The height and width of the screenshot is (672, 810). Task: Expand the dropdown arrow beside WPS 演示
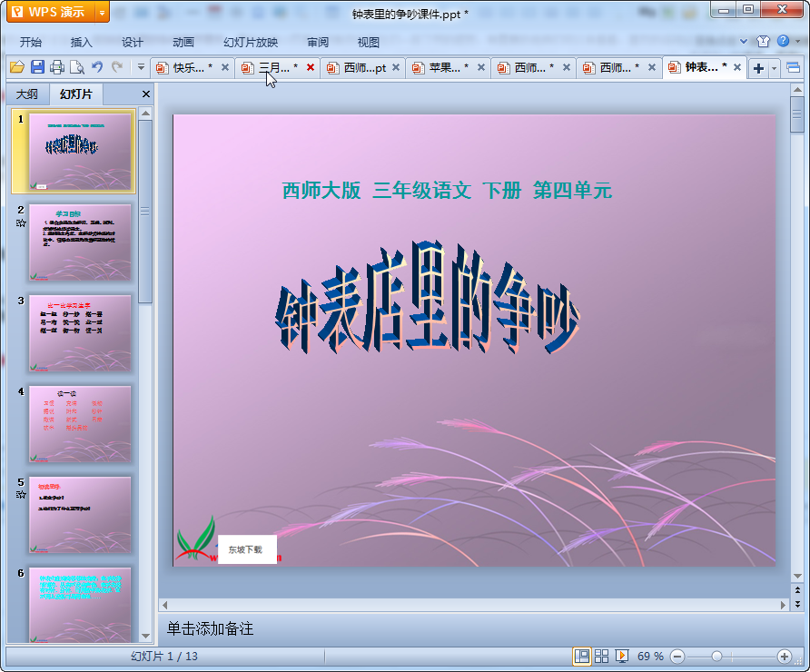coord(103,13)
